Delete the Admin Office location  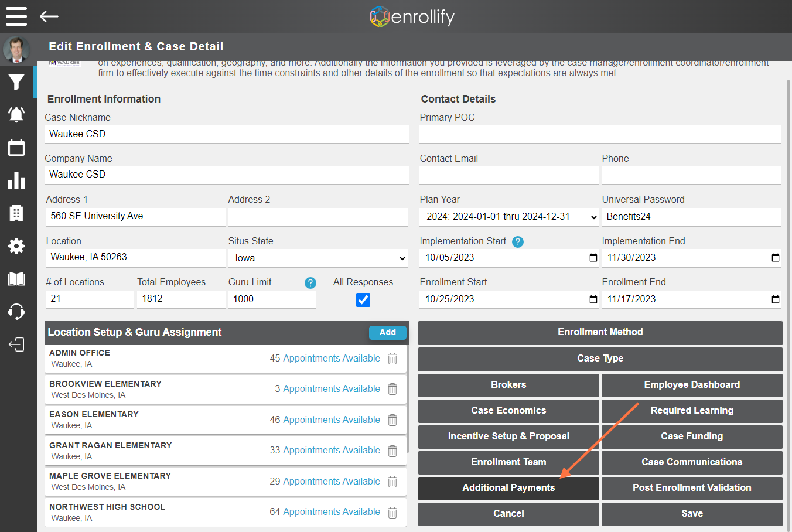click(x=392, y=359)
